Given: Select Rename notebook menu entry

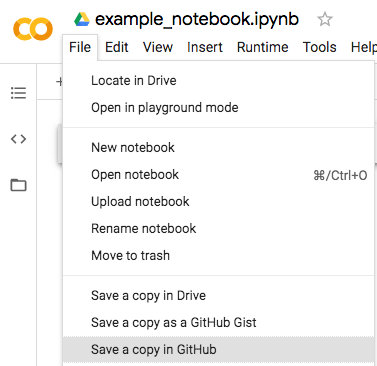Looking at the screenshot, I should click(x=219, y=229).
